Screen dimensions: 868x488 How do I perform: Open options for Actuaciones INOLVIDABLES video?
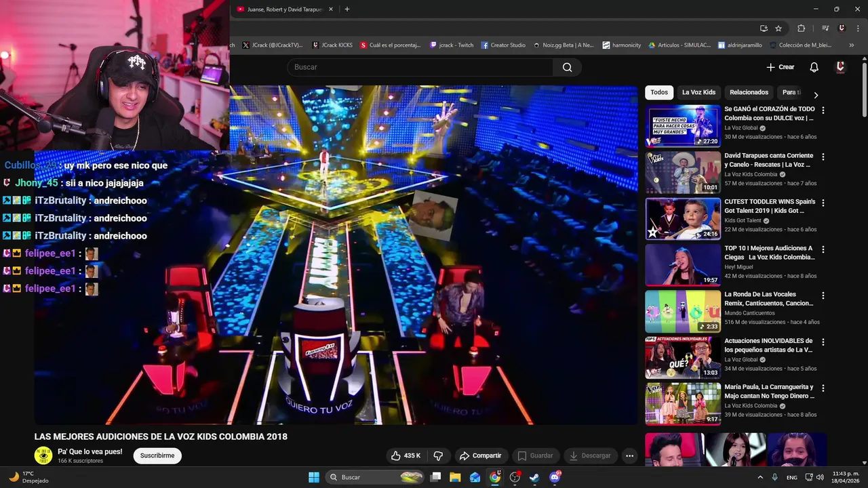(823, 342)
